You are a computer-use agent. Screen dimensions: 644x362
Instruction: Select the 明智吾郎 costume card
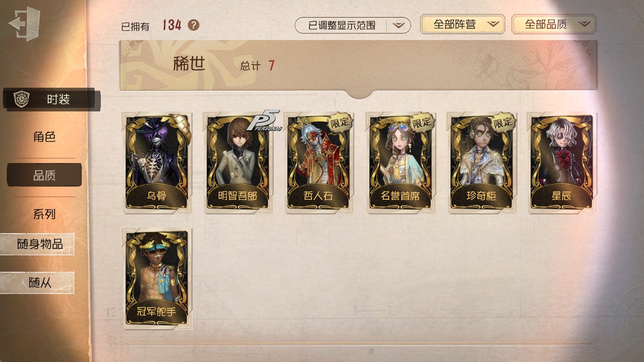(238, 163)
